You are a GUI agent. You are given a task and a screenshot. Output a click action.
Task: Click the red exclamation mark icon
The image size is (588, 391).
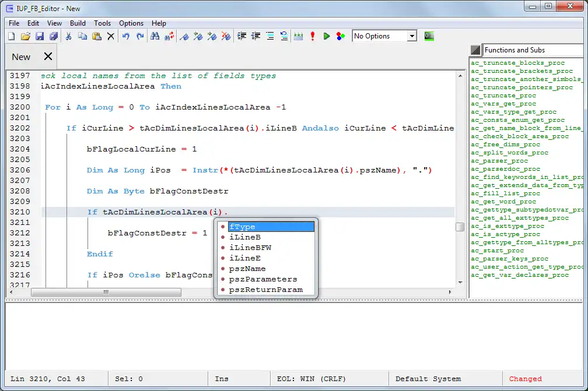[313, 36]
